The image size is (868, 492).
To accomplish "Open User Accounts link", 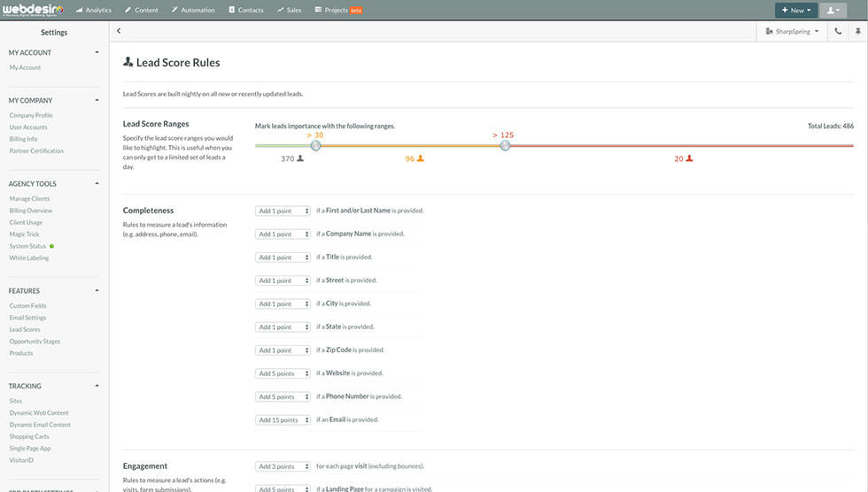I will pos(28,127).
